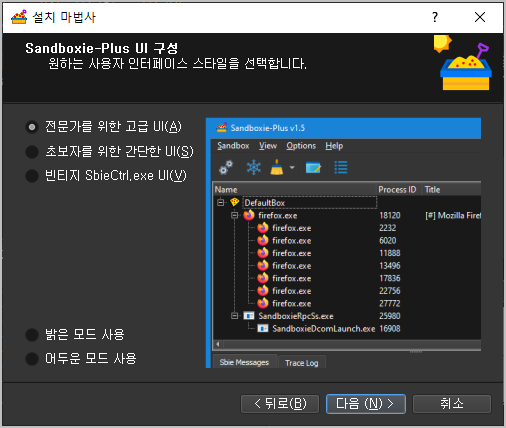Click the Process ID column header
This screenshot has width=506, height=428.
click(x=399, y=190)
